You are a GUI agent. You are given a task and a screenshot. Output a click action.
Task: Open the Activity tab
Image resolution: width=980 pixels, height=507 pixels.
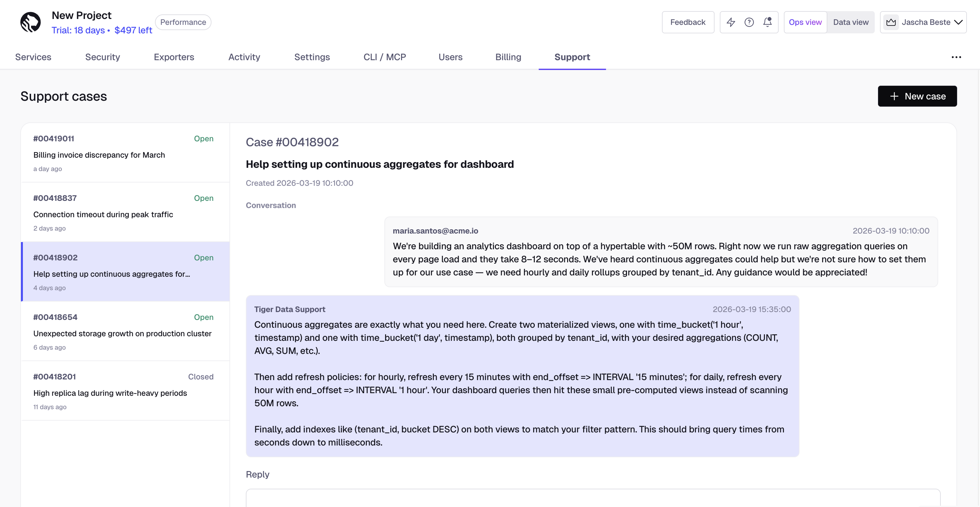pos(244,57)
